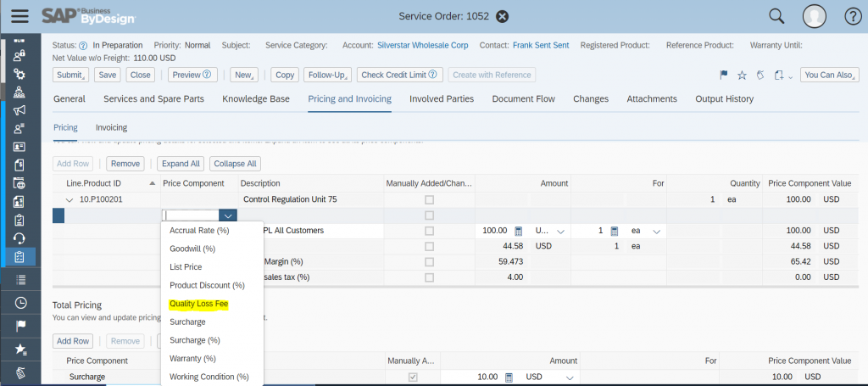Open USD currency dropdown in Surcharge row
868x386 pixels.
[x=570, y=378]
